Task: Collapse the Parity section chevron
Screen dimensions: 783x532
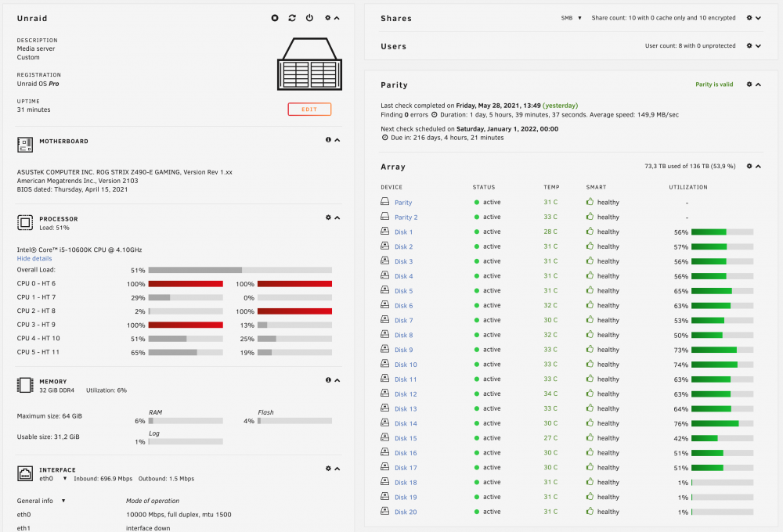Action: 758,84
